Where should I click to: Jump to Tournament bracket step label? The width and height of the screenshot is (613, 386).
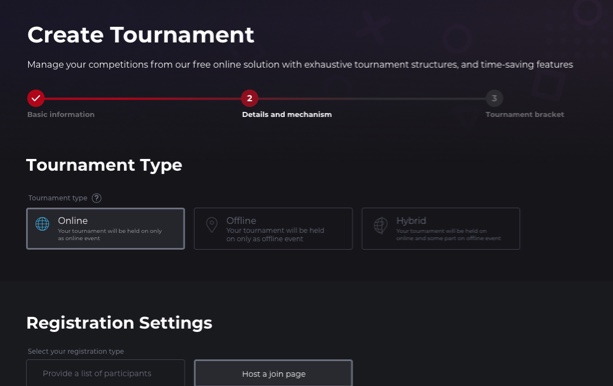(x=525, y=115)
